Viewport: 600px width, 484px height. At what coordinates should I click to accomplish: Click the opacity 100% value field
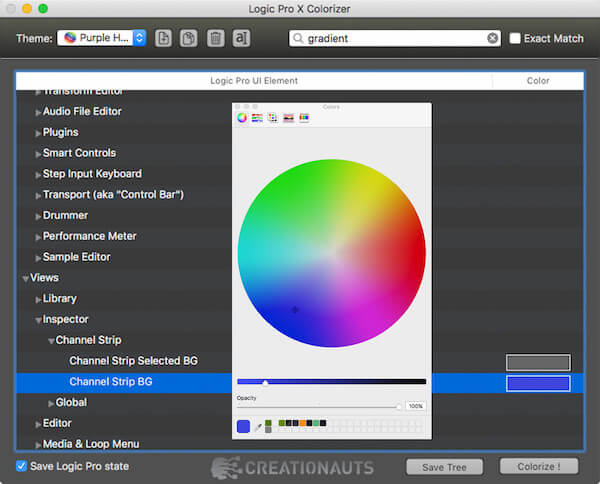coord(415,406)
